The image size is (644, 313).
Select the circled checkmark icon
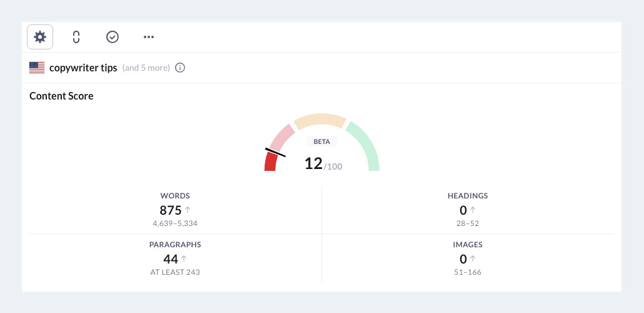coord(113,37)
